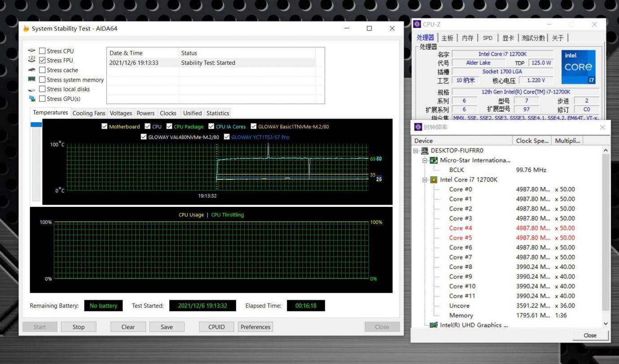This screenshot has height=364, width=619.
Task: Click the Stress system memory RAM icon
Action: pos(31,79)
